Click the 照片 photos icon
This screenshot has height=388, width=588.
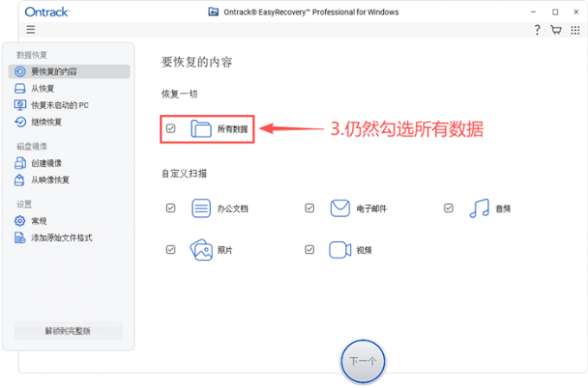(x=201, y=250)
